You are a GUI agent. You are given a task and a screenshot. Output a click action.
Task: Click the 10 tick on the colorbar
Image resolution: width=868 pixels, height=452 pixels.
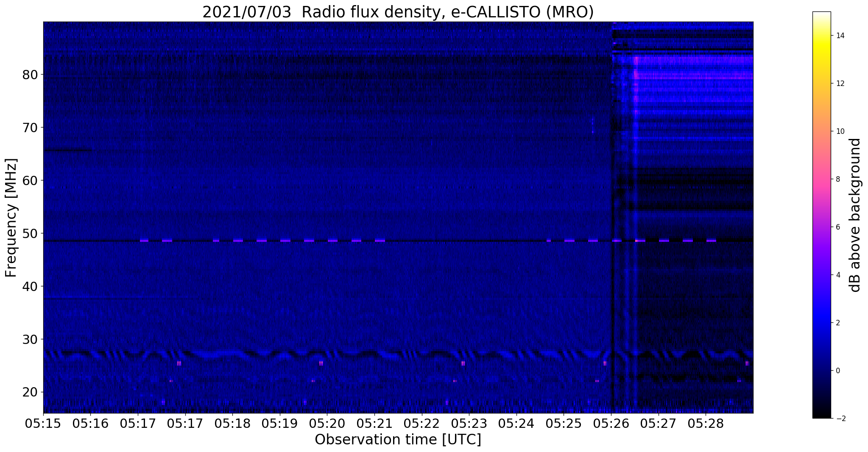[840, 131]
